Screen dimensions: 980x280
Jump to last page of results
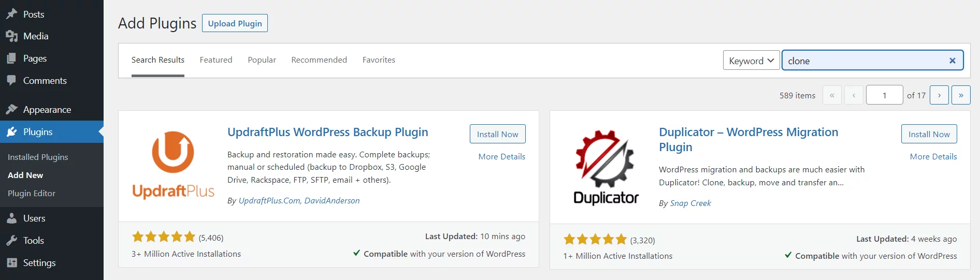(961, 95)
